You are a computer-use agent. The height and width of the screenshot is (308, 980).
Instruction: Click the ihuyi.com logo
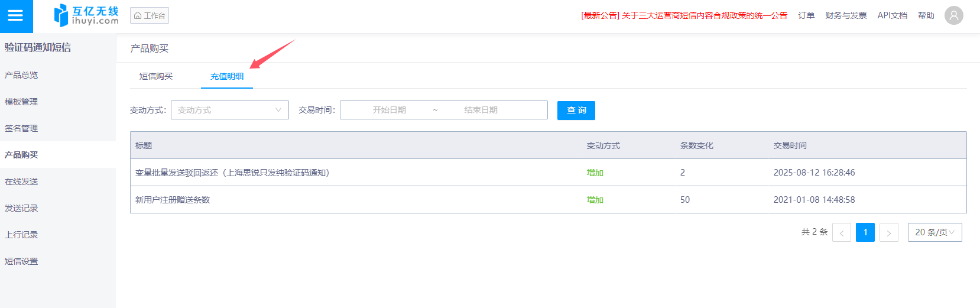(x=86, y=16)
